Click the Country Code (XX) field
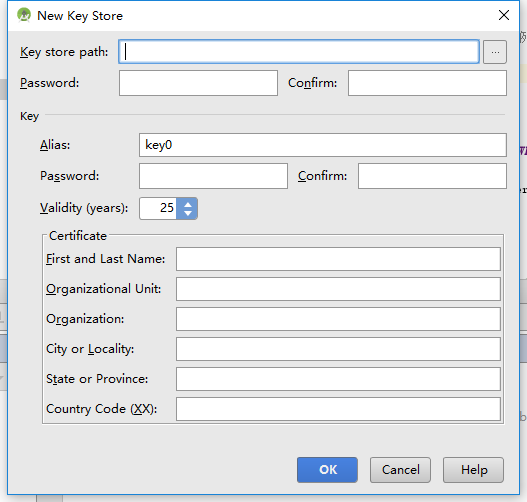 pos(338,409)
